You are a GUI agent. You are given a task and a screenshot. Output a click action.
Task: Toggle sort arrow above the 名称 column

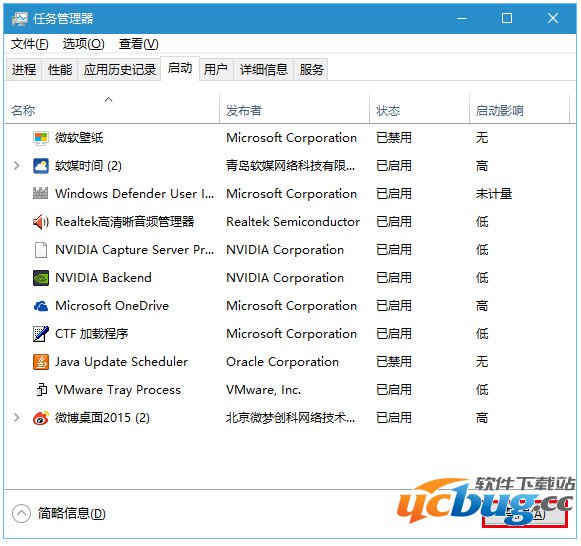point(109,99)
